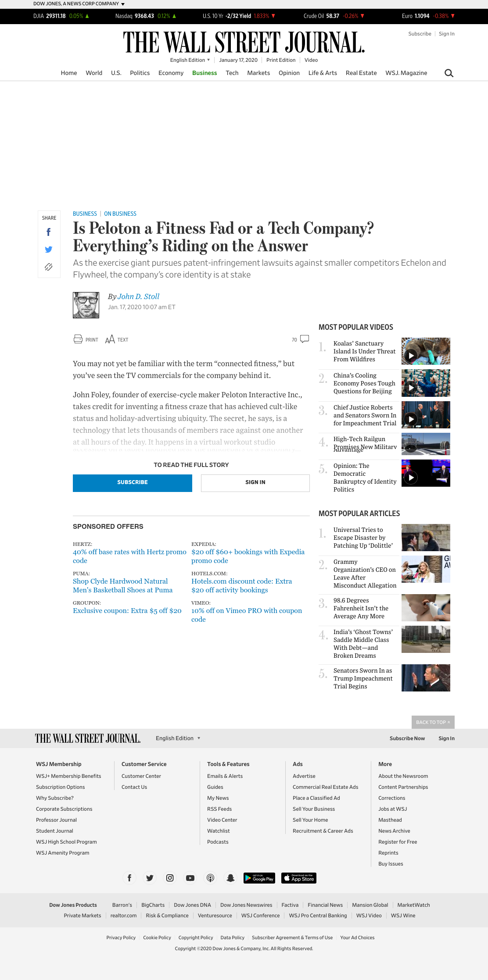Open WSJ YouTube channel in footer
Screen dimensions: 488x980
pos(190,878)
